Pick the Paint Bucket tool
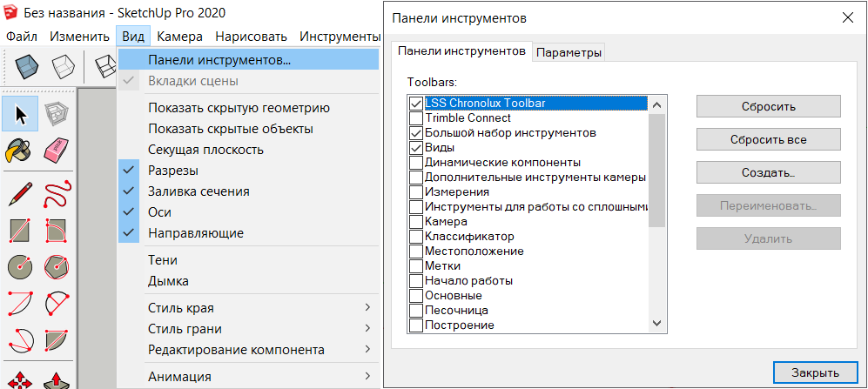 click(21, 151)
